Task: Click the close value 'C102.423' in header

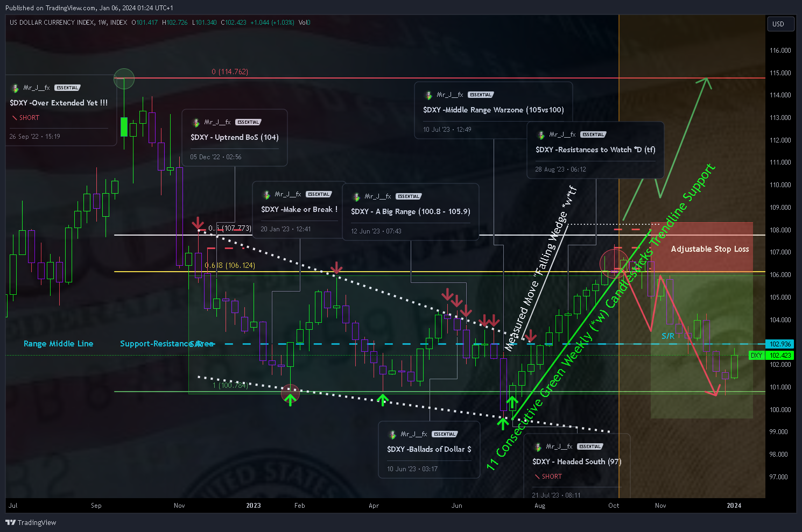Action: (234, 23)
